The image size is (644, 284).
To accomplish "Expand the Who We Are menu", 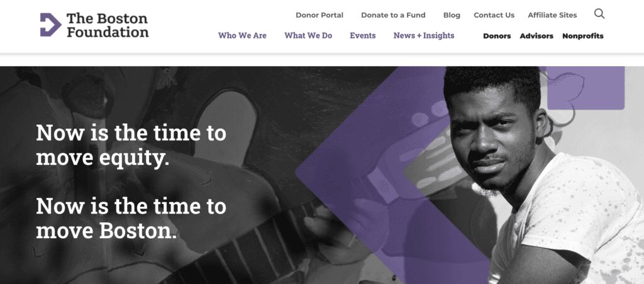I will [242, 36].
